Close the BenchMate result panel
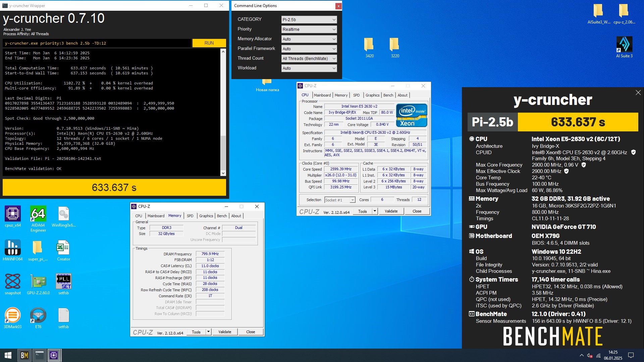Viewport: 644px width, 362px height. pyautogui.click(x=638, y=93)
